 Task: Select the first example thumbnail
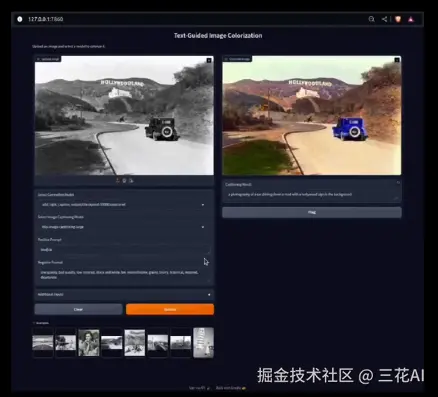(x=43, y=343)
